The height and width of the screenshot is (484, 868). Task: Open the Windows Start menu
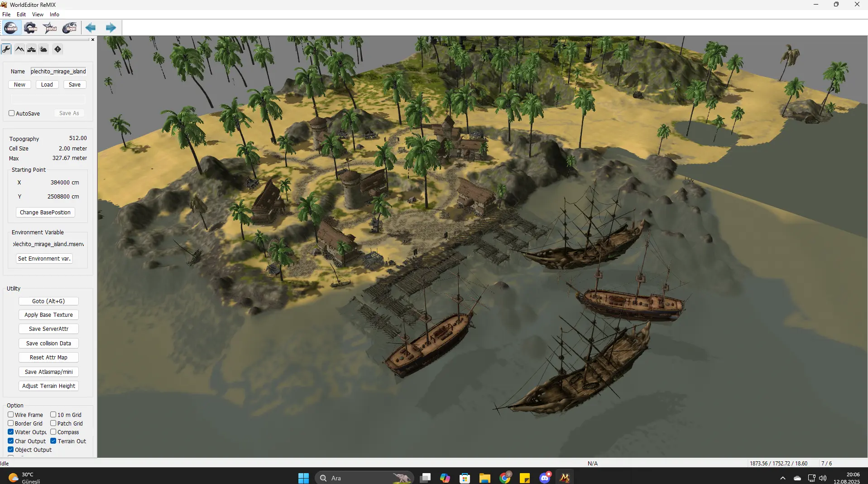tap(303, 478)
